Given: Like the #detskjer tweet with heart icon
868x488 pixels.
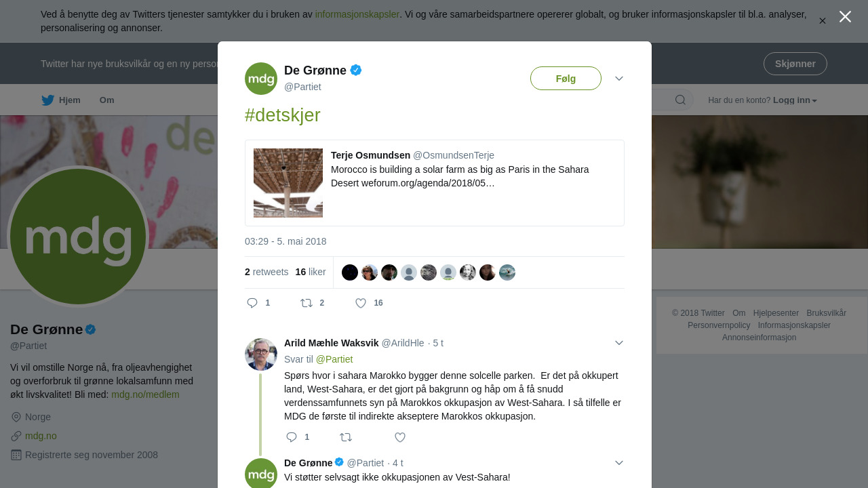Looking at the screenshot, I should [361, 303].
